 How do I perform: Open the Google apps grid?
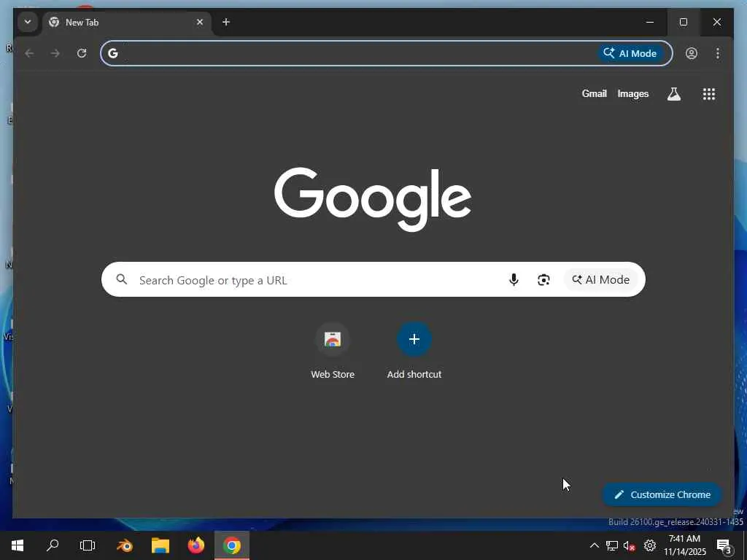pos(709,94)
